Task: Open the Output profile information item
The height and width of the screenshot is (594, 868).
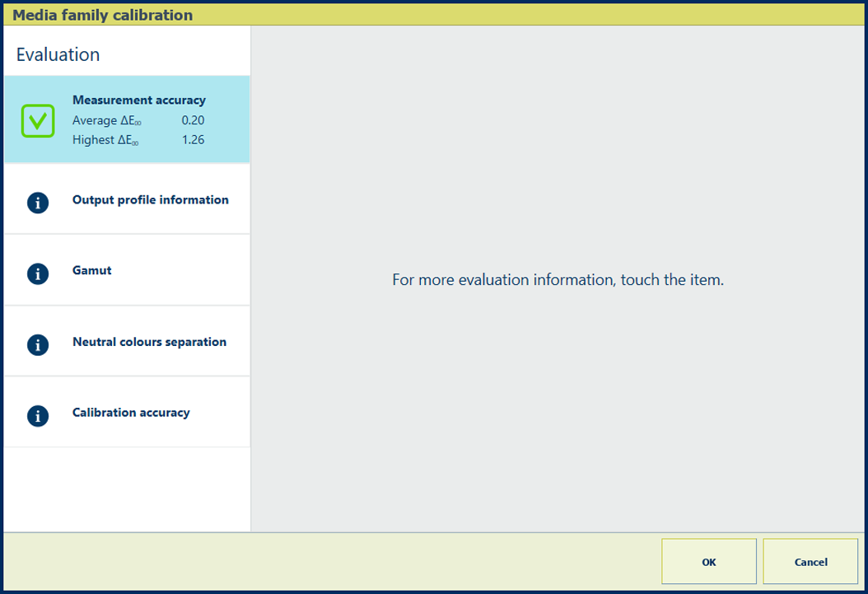Action: tap(150, 200)
